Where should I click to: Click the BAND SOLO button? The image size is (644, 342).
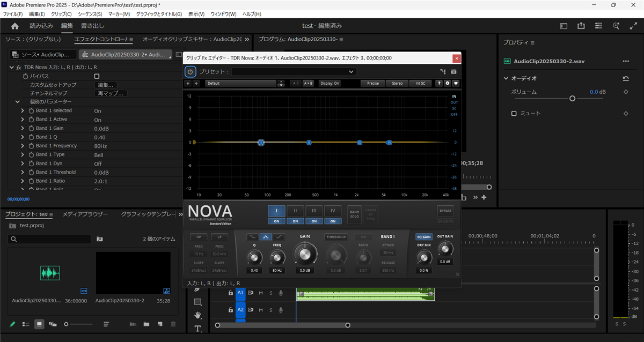coord(354,213)
